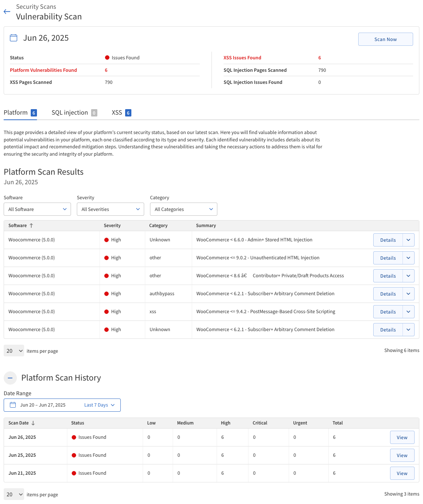Select the "authbypass" category cell
Screen dimensions: 423x504
(162, 294)
